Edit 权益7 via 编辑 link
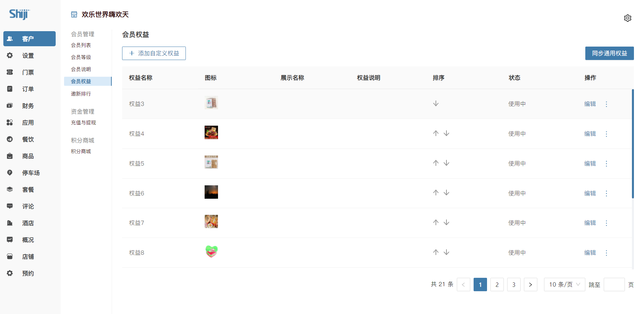This screenshot has width=644, height=314. tap(590, 223)
